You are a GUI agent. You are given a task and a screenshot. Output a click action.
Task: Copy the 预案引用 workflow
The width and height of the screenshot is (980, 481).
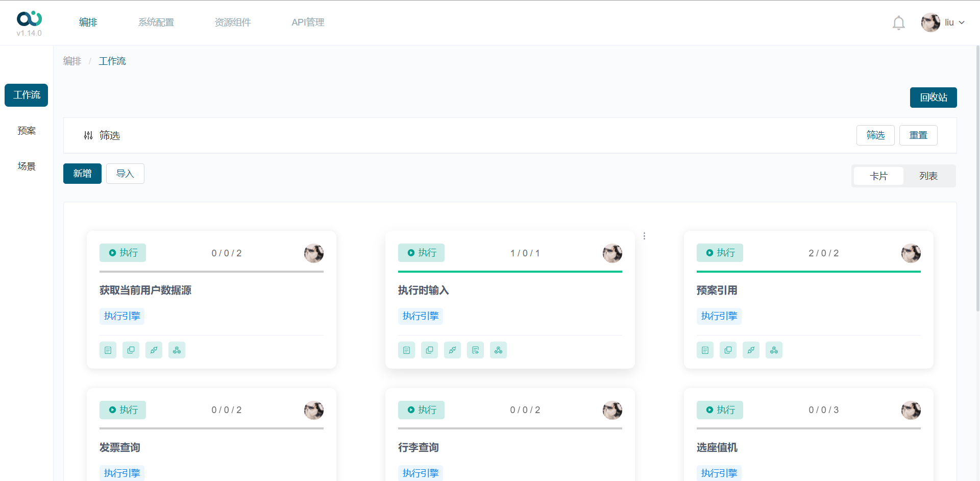point(728,350)
